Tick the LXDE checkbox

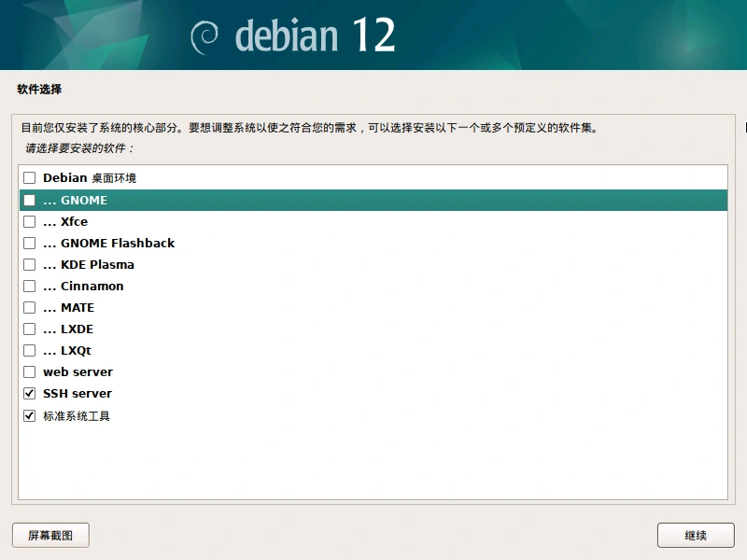(30, 329)
